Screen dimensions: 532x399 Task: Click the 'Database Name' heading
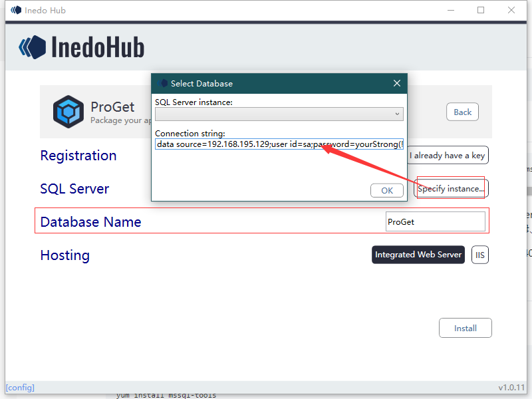pos(90,222)
